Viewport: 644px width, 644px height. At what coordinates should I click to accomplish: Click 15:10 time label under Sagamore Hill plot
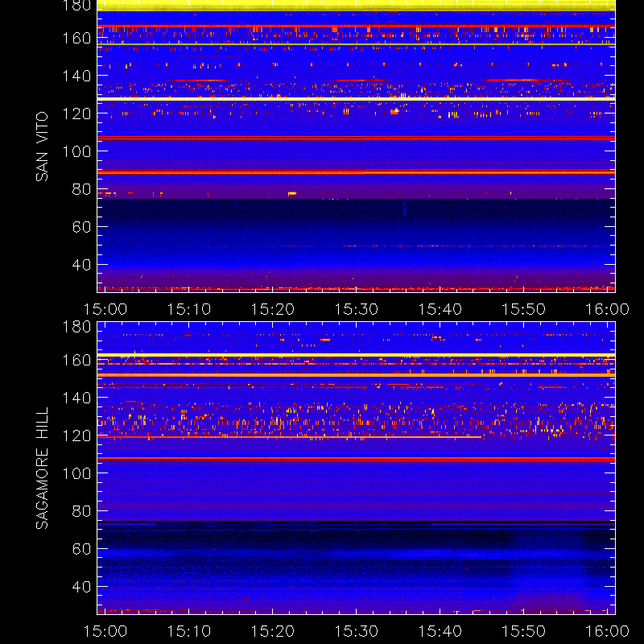[189, 631]
